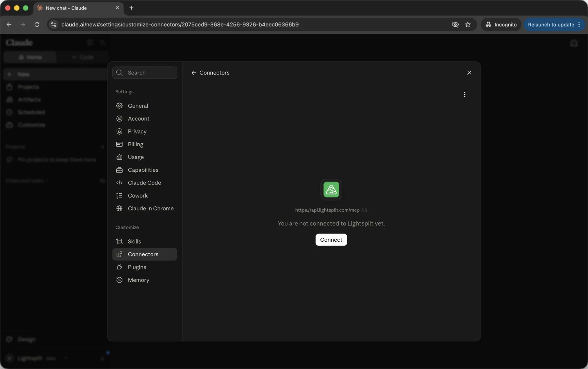
Task: Reload the page
Action: pyautogui.click(x=37, y=24)
